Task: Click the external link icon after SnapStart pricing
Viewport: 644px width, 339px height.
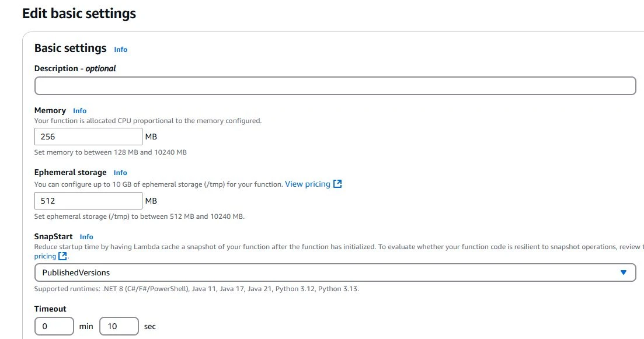Action: click(63, 256)
